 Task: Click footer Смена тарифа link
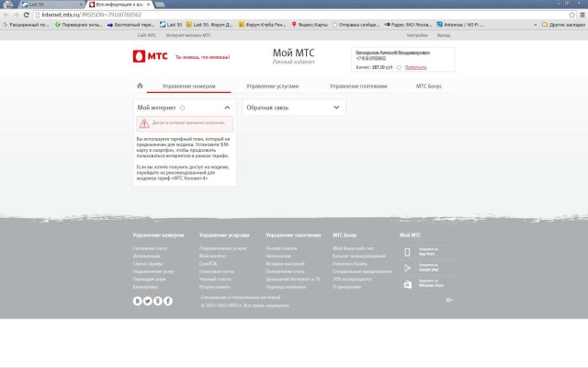point(148,264)
